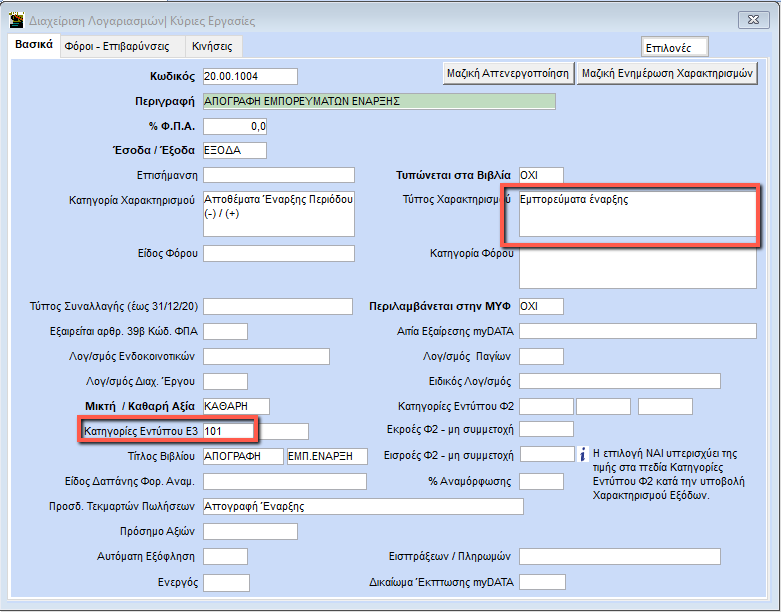Click the Κατηγορία Χαρακτηρισμού box
781x612 pixels.
278,214
